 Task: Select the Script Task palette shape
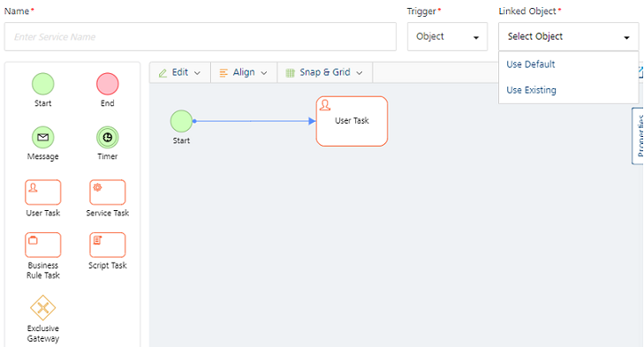[108, 245]
